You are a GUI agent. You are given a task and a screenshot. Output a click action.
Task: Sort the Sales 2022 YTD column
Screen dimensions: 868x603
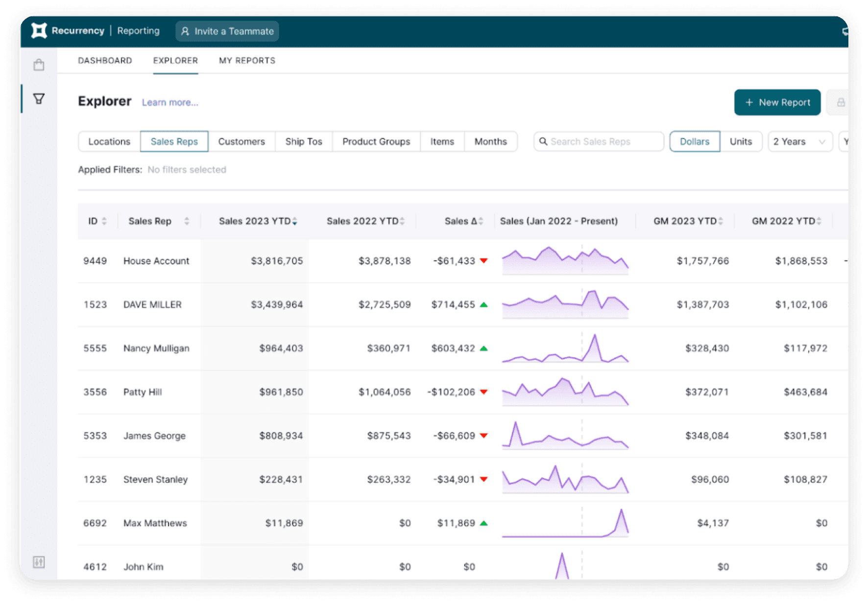coord(402,221)
